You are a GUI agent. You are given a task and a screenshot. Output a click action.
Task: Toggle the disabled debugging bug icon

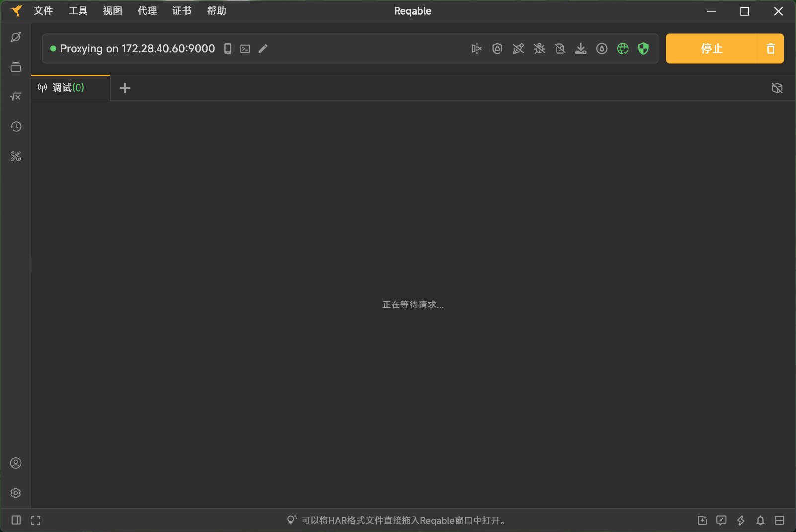click(539, 48)
